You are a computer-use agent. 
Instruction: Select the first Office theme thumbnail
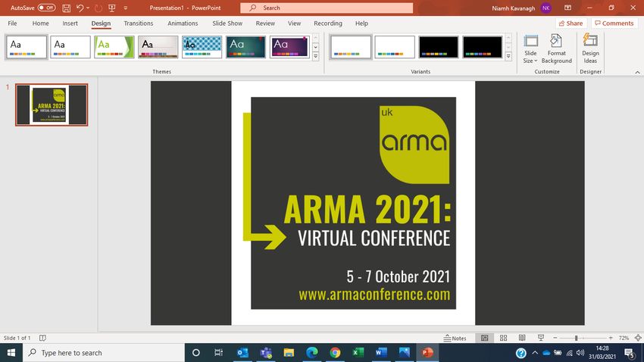(27, 47)
